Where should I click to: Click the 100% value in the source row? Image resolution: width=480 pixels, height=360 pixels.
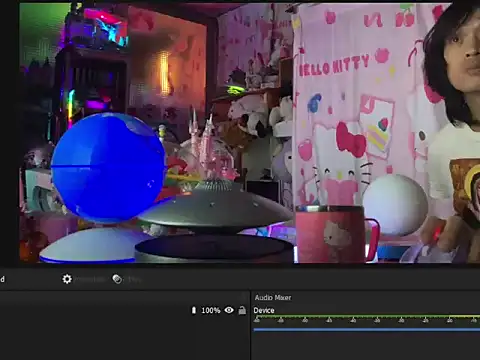[211, 311]
